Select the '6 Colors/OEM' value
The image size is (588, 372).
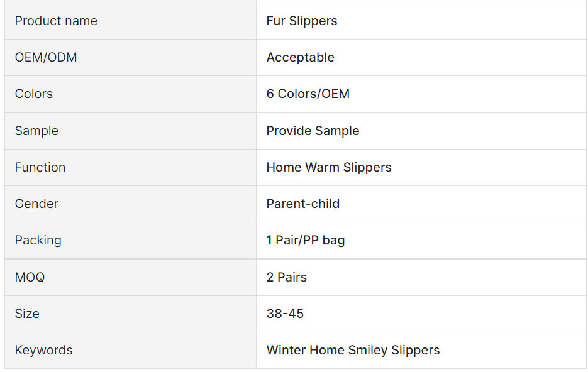coord(308,94)
